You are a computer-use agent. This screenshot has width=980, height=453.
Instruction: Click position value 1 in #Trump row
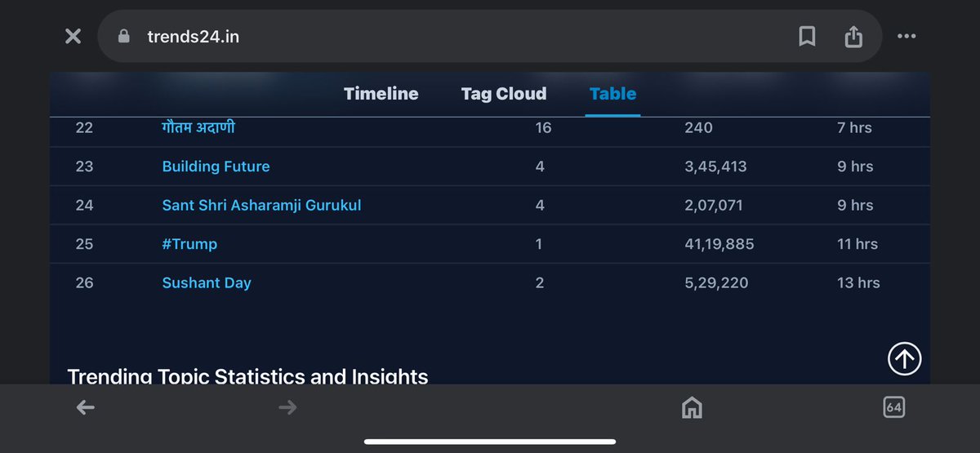(x=539, y=244)
